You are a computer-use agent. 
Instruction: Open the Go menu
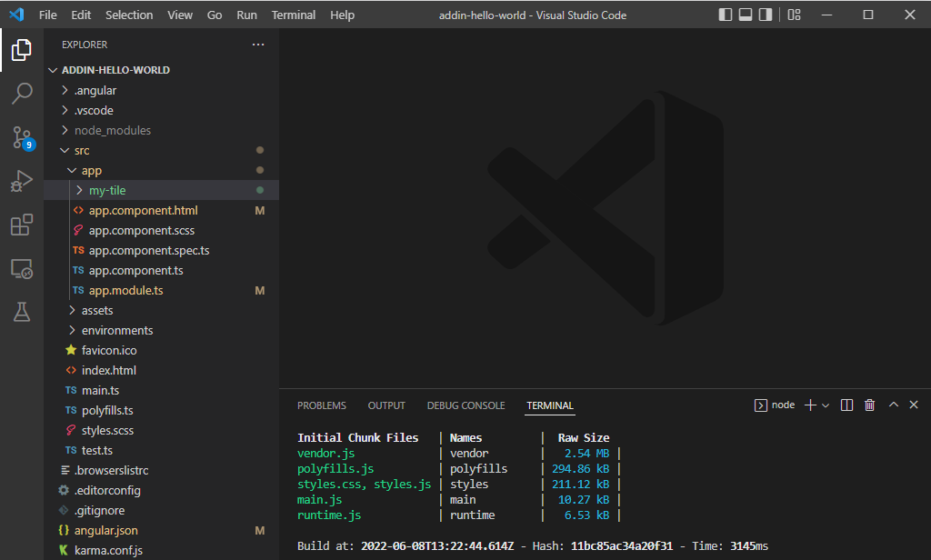[215, 15]
